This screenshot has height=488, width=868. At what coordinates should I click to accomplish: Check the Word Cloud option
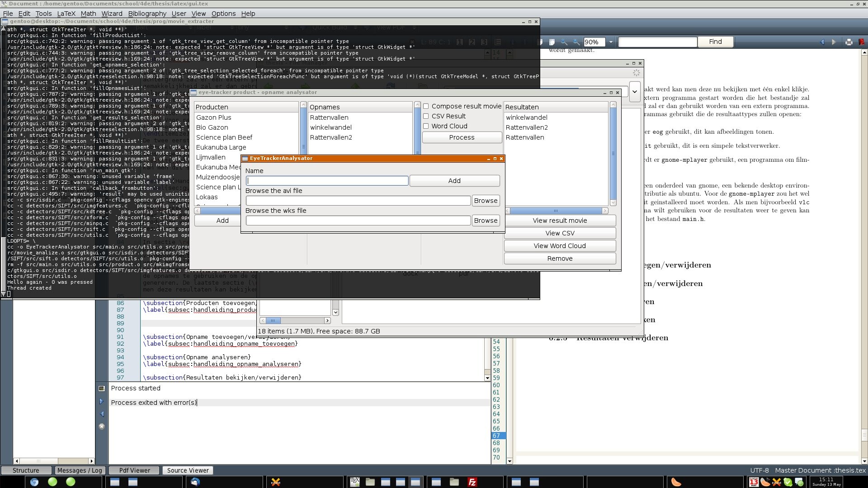[x=426, y=126]
